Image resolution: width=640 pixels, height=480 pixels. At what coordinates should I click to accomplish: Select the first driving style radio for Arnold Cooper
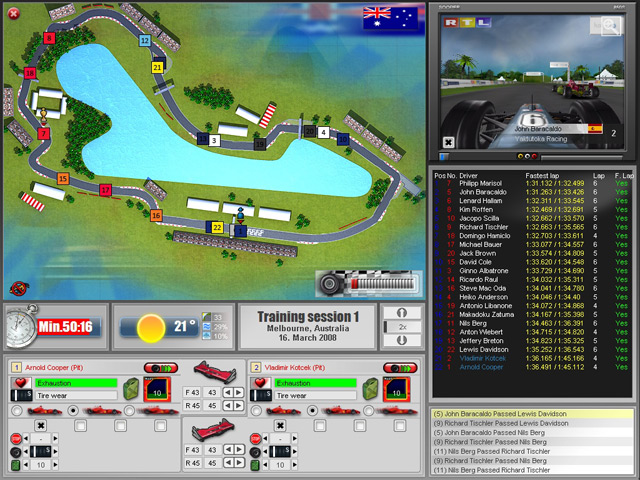click(x=15, y=410)
